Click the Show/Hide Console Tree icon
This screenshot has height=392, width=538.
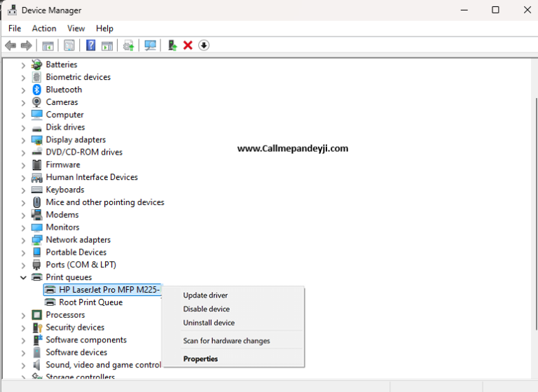click(48, 45)
